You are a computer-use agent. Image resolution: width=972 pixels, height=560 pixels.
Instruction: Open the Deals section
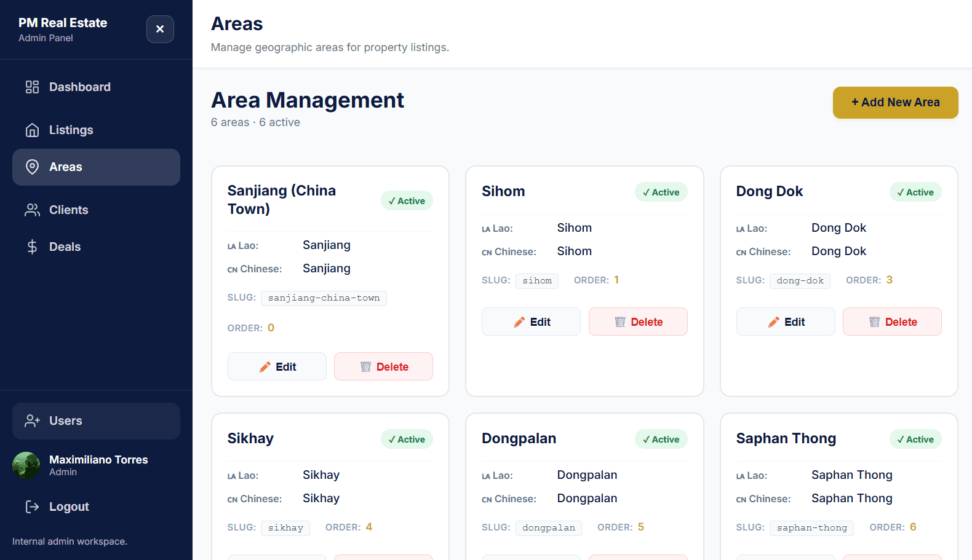point(96,246)
